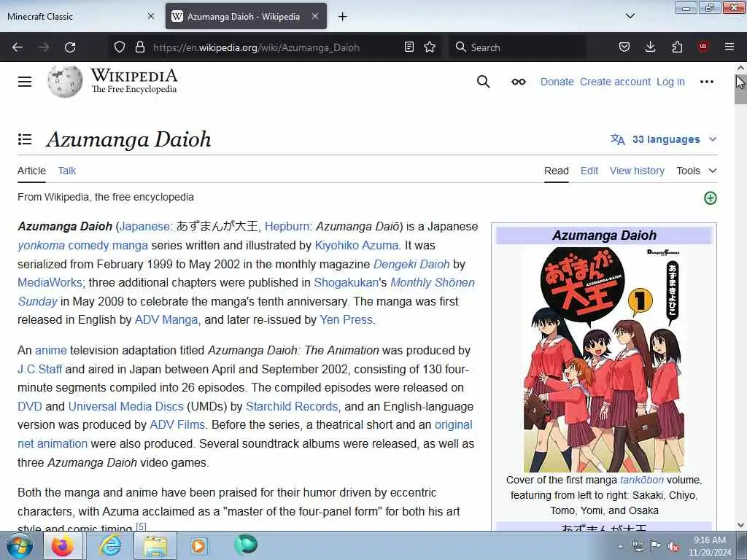Image resolution: width=747 pixels, height=560 pixels.
Task: Open the personal tools ellipsis menu
Action: click(x=706, y=82)
